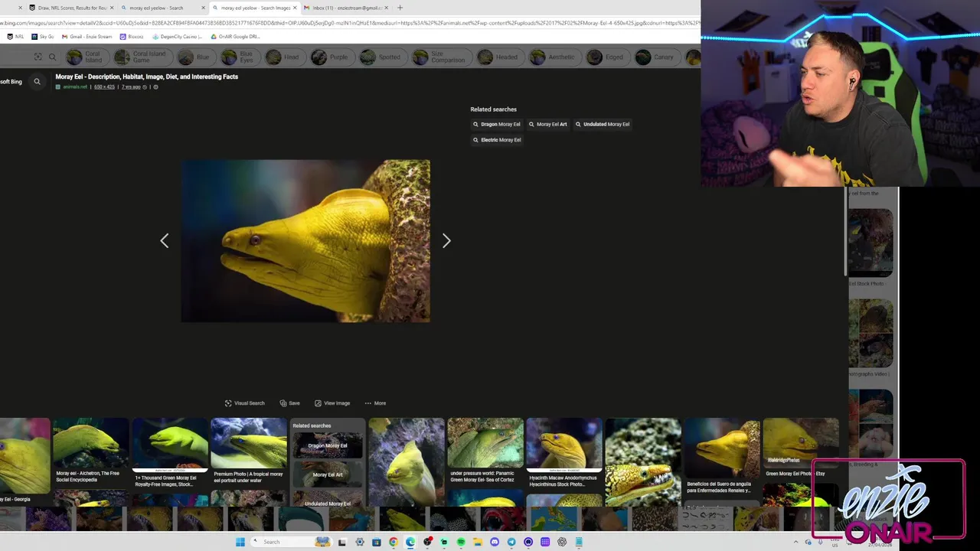The image size is (980, 551).
Task: Save the moray eel image
Action: [x=290, y=403]
